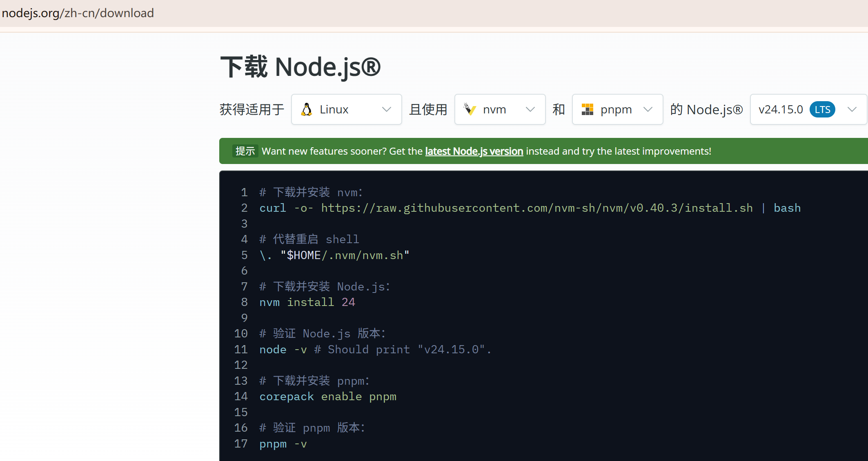Click the '# 验证 pnpm 版本:' comment
The height and width of the screenshot is (461, 868).
coord(312,428)
